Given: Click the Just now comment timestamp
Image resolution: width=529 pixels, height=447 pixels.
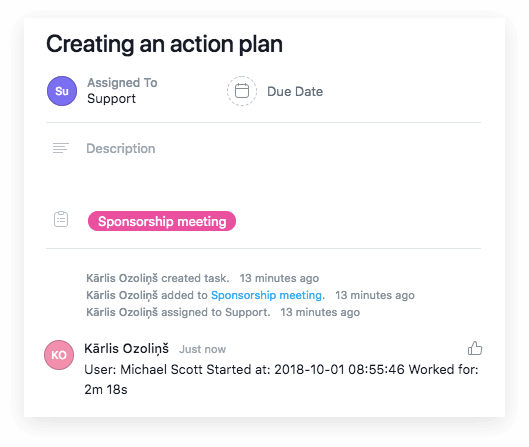Looking at the screenshot, I should tap(202, 349).
